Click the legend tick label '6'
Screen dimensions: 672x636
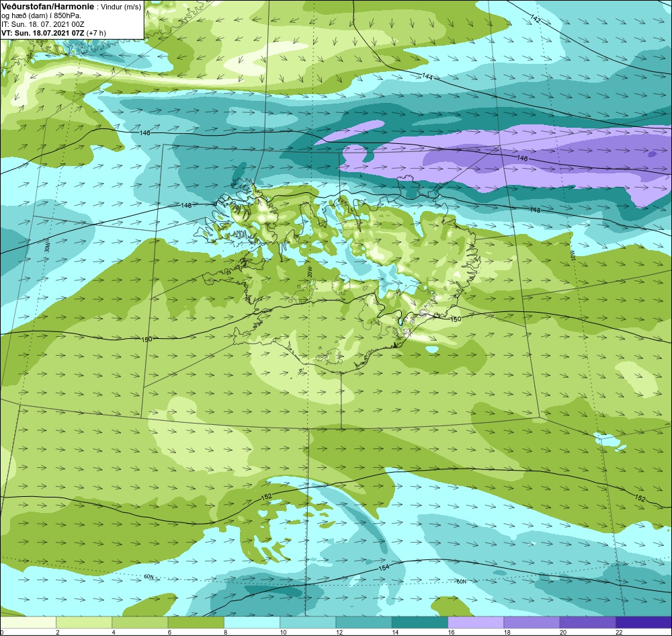click(x=169, y=632)
